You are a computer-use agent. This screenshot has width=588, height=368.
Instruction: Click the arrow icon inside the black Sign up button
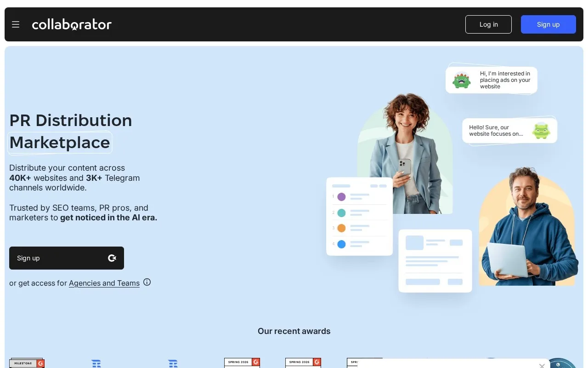click(112, 258)
